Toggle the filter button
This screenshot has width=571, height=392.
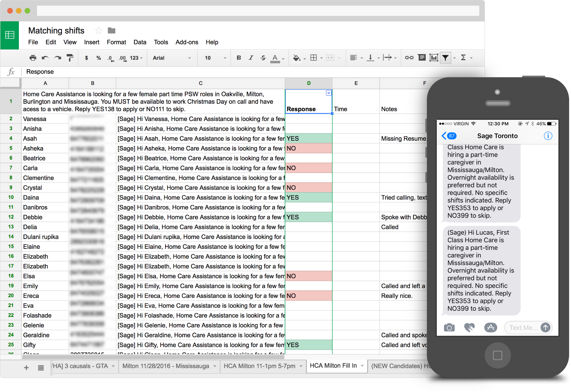pyautogui.click(x=446, y=58)
